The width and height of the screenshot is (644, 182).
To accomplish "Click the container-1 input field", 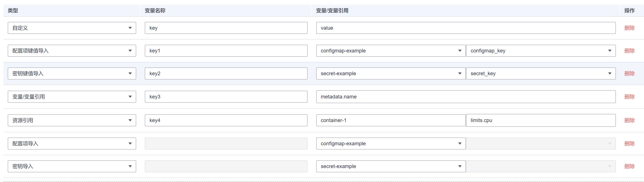I will pyautogui.click(x=391, y=120).
